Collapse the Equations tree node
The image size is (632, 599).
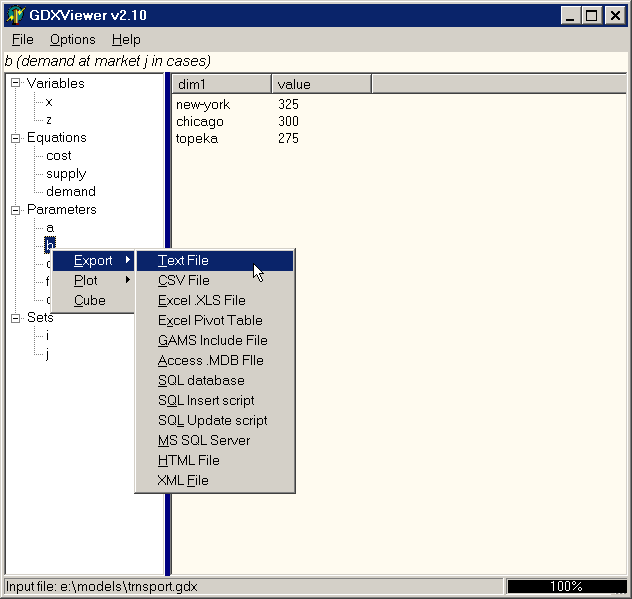[x=16, y=138]
